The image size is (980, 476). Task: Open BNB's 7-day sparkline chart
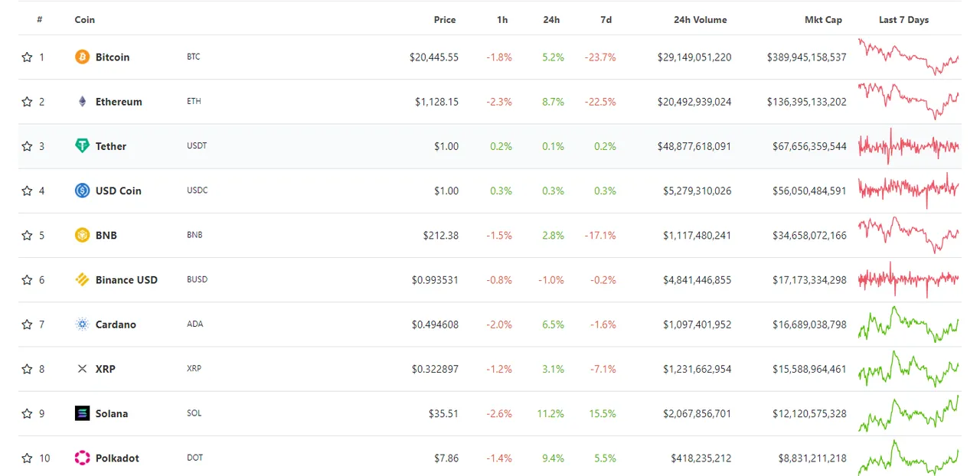909,235
